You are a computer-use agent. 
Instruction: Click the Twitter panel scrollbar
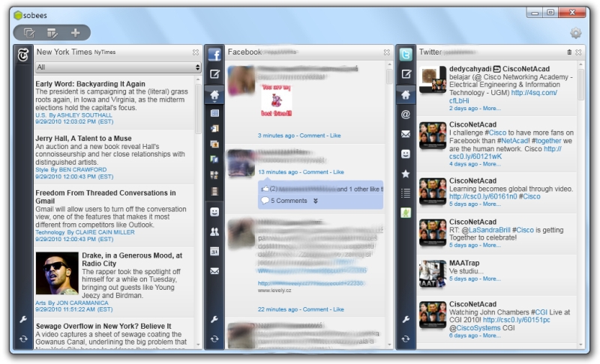click(x=580, y=85)
